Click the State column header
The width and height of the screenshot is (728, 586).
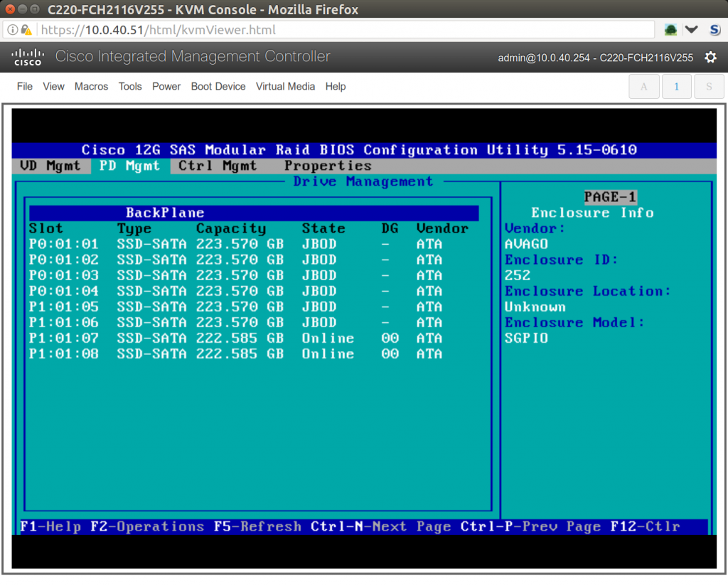[x=323, y=228]
